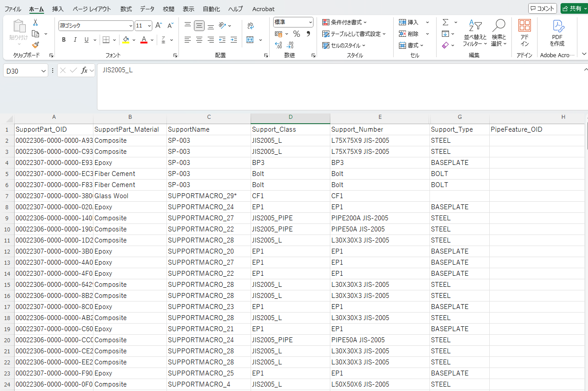Apply the yellow fill color swatch

tap(126, 40)
